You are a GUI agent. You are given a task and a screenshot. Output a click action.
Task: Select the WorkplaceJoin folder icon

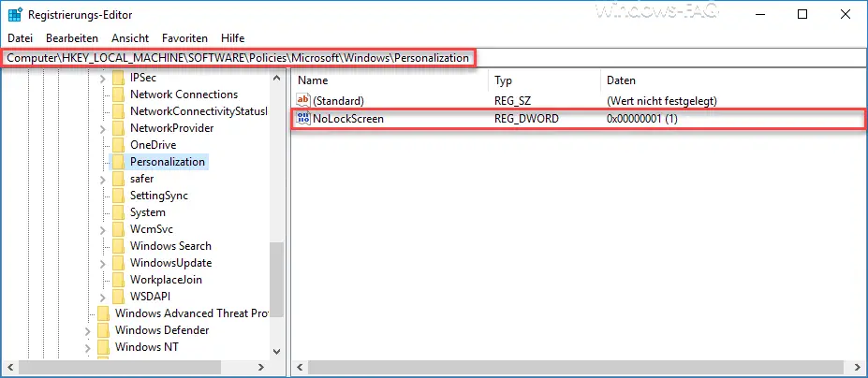[118, 280]
